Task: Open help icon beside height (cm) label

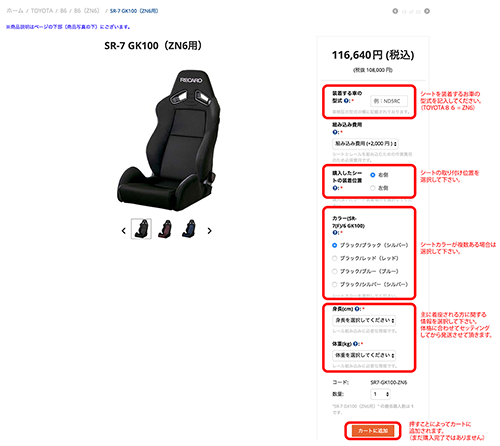Action: pos(357,309)
